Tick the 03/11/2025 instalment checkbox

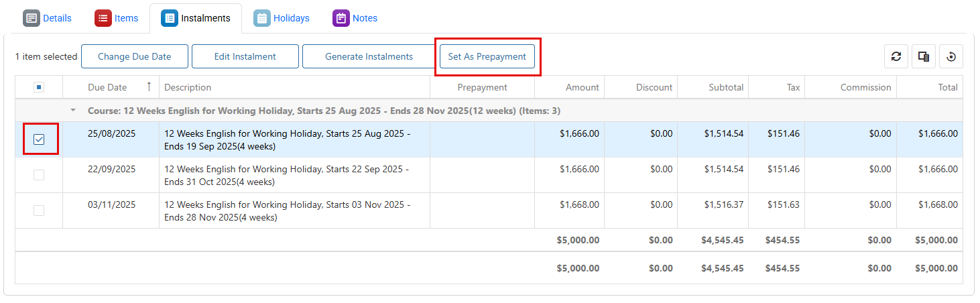39,210
